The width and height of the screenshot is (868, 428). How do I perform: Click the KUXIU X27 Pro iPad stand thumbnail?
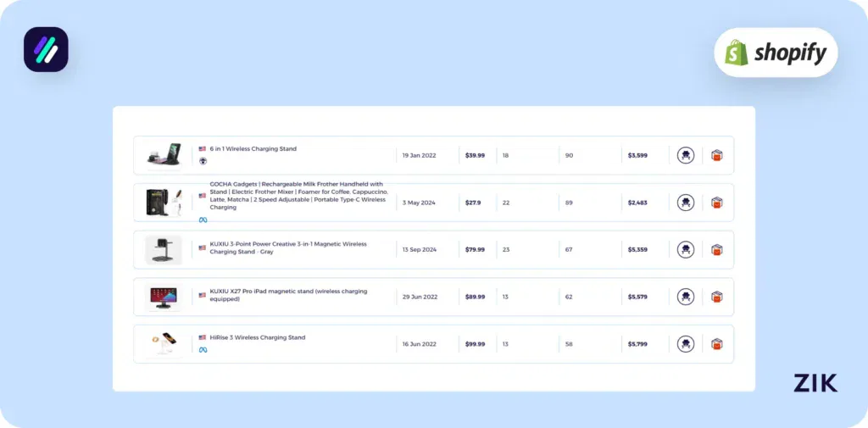click(x=163, y=297)
